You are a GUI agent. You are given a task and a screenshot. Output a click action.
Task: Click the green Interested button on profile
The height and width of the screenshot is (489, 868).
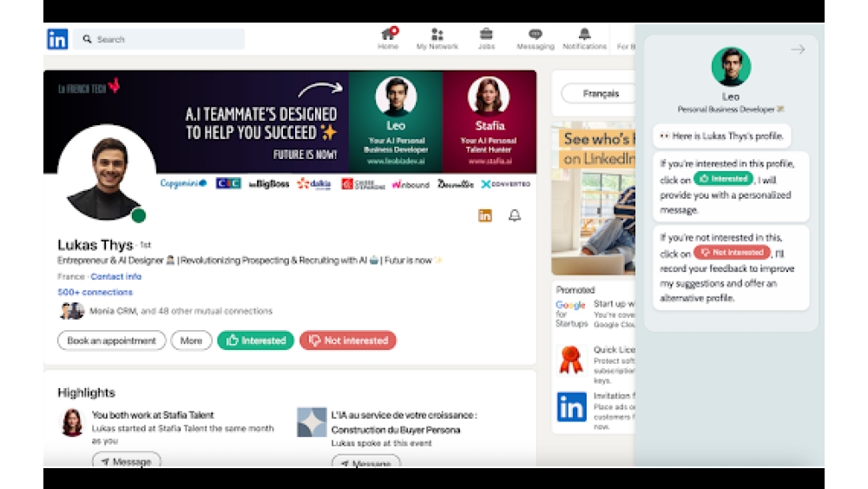256,340
